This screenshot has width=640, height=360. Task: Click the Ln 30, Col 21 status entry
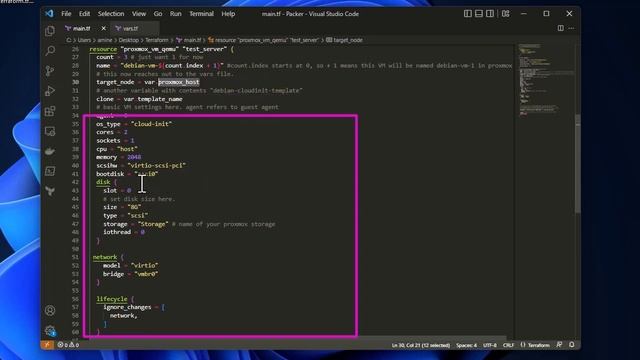(421, 345)
